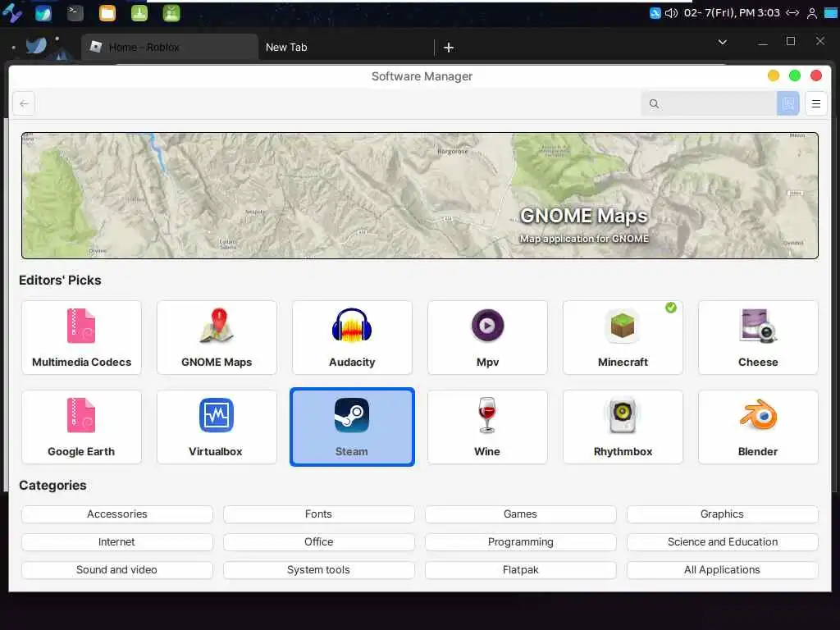
Task: Open the Blender app tile
Action: pos(758,427)
